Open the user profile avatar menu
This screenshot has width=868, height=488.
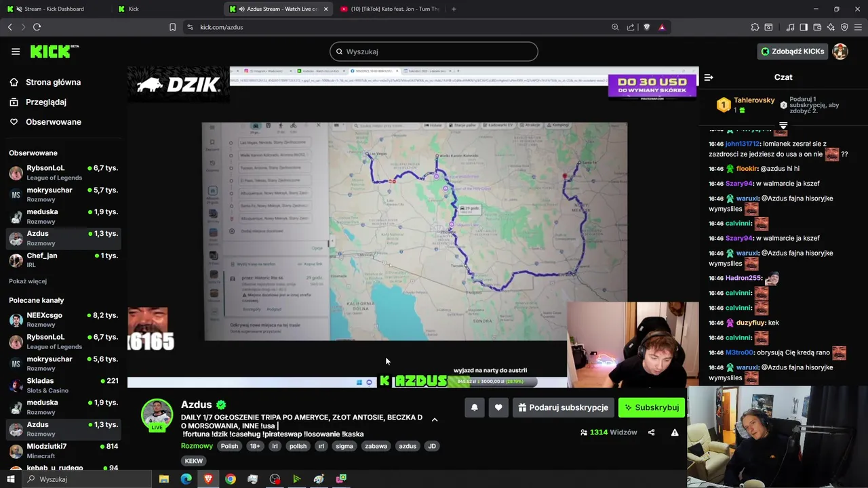click(x=840, y=52)
